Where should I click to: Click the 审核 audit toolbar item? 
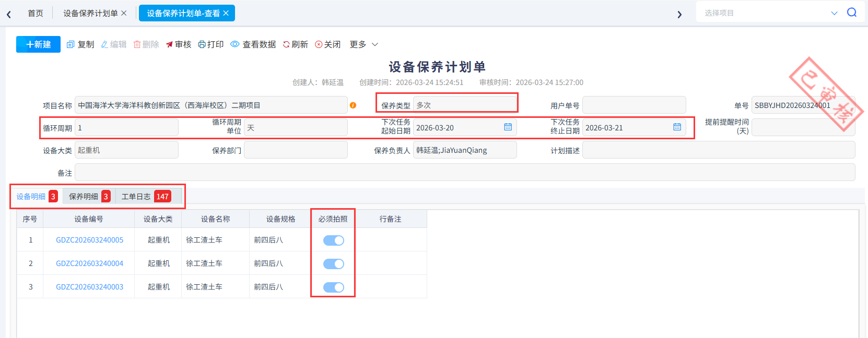179,44
